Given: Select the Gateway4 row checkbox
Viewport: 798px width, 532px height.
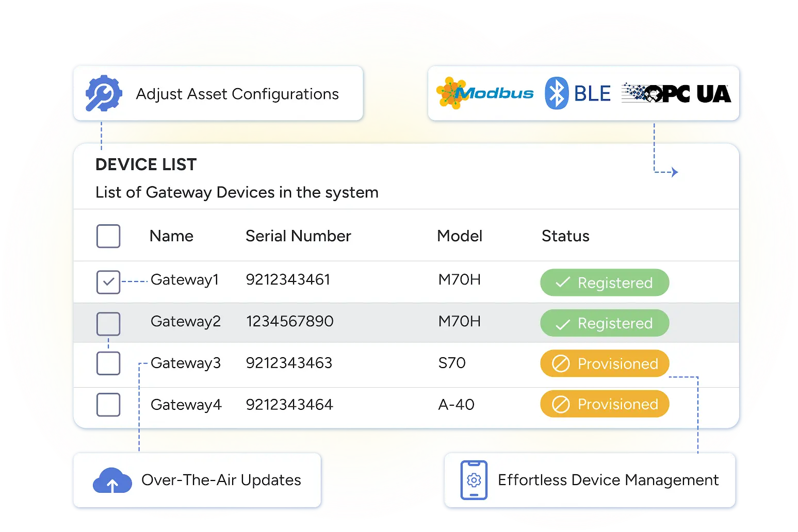Looking at the screenshot, I should 108,405.
